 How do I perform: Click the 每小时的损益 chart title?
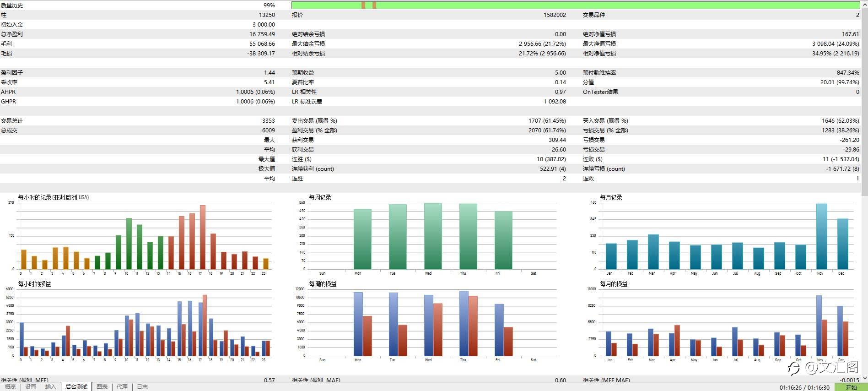point(34,284)
